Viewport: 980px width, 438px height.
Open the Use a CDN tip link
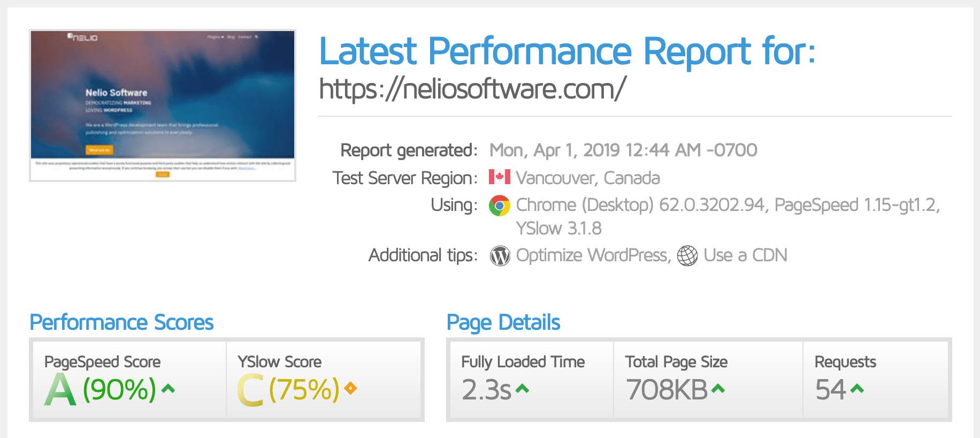click(x=745, y=255)
